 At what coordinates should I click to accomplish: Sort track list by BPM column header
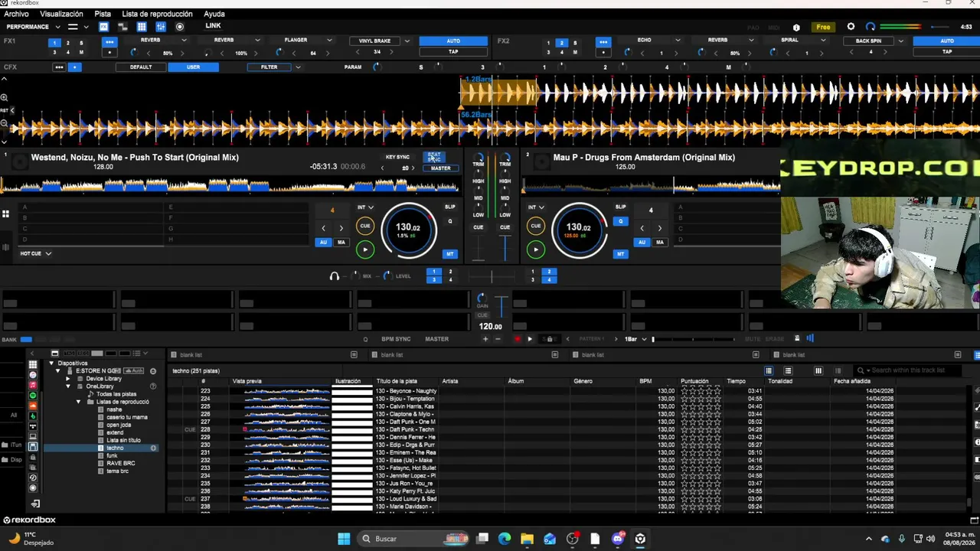coord(645,381)
